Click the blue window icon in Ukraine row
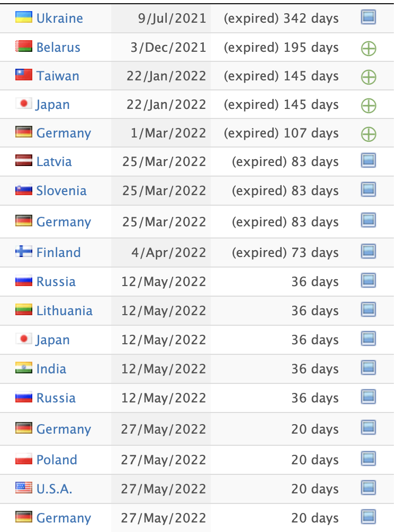Viewport: 396px width, 532px height. (x=368, y=17)
